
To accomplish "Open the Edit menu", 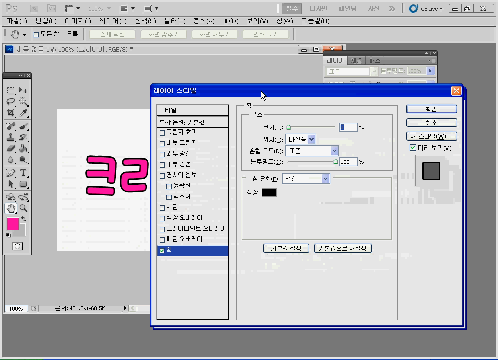I will 46,21.
